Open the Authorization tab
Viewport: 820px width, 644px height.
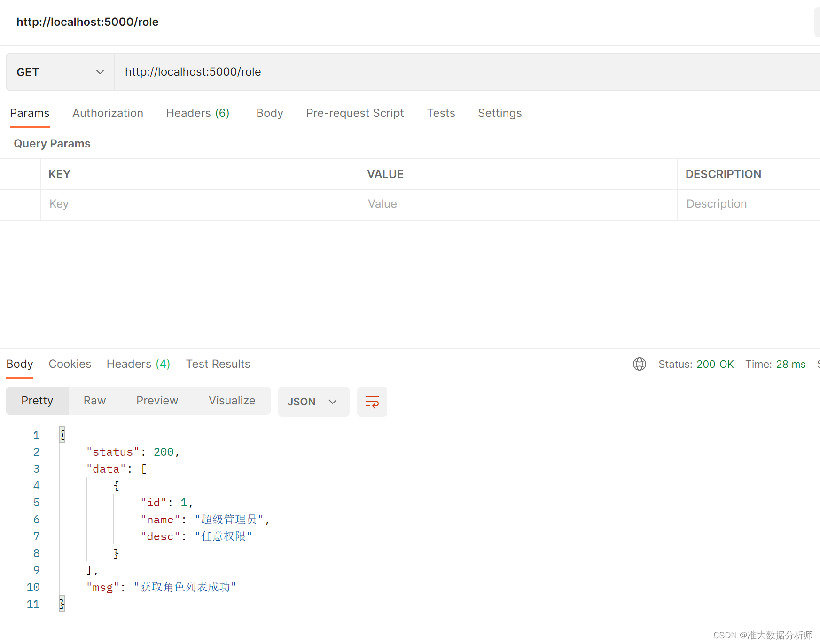(108, 113)
